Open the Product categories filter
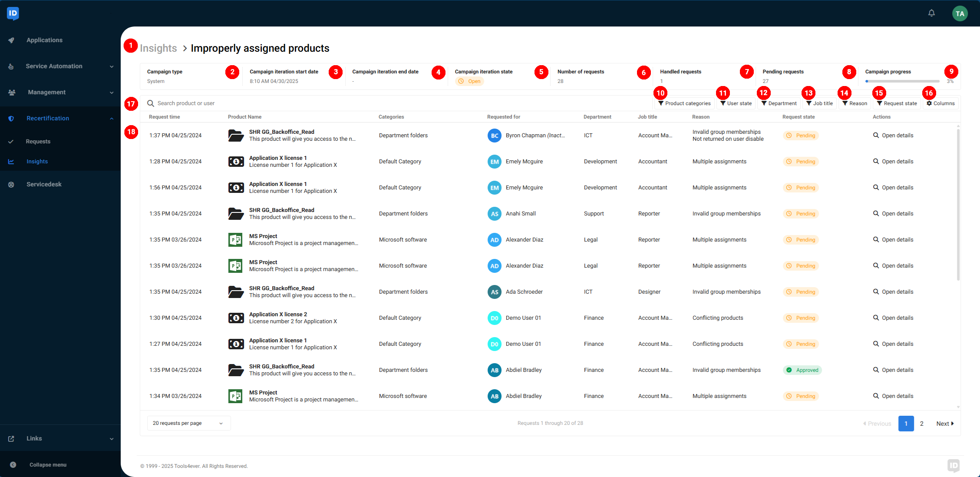980x477 pixels. pos(684,103)
